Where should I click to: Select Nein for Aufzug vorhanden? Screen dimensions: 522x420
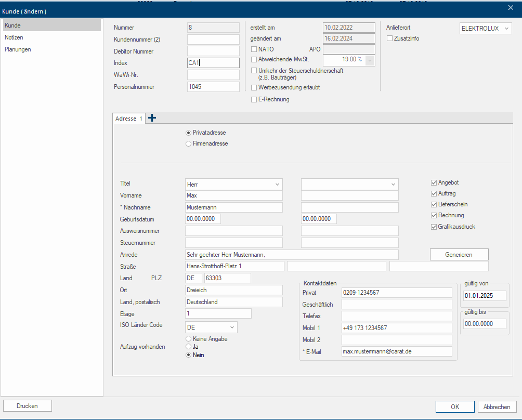(188, 355)
